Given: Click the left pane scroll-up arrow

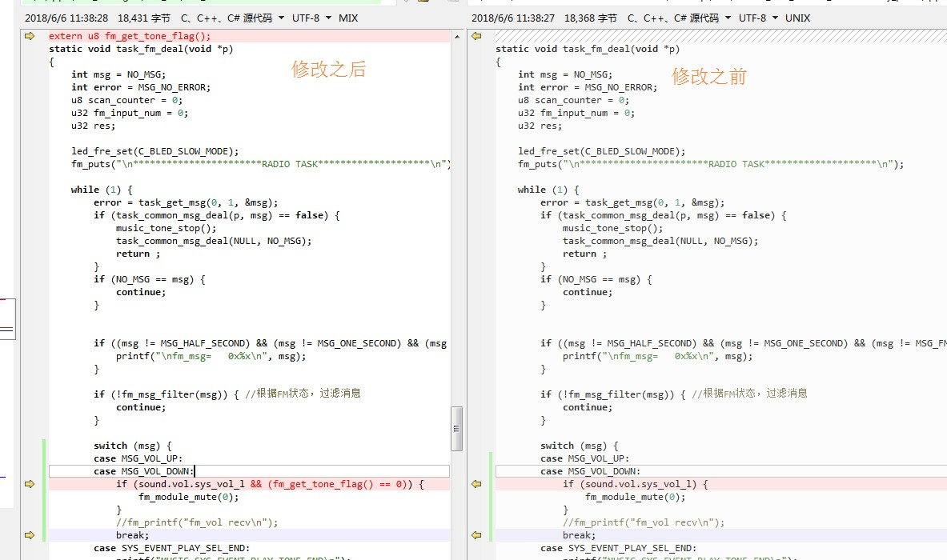Looking at the screenshot, I should [457, 37].
